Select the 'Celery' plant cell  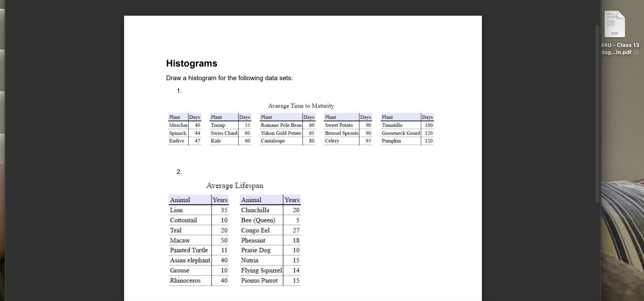click(x=341, y=141)
